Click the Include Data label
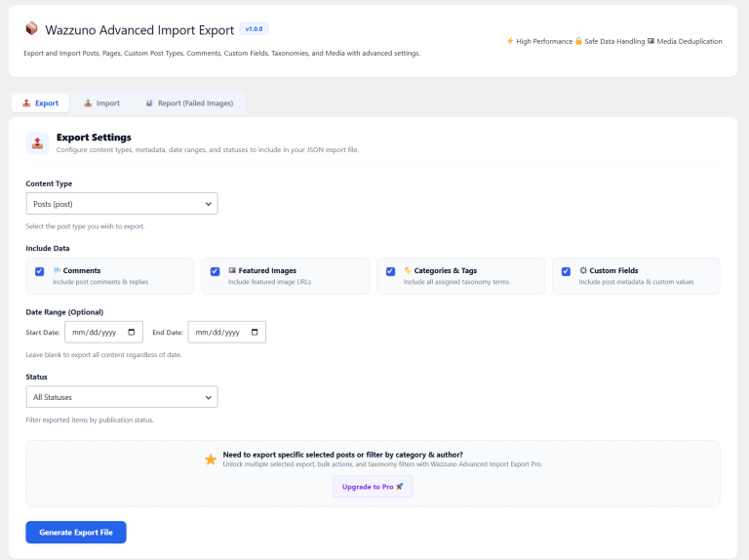Viewport: 749px width, 560px height. click(x=48, y=249)
